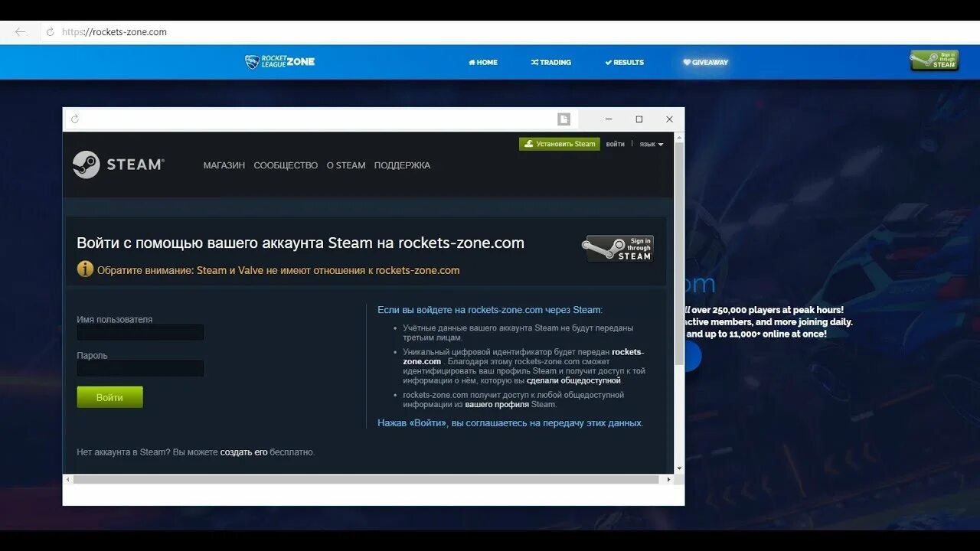Click the войти link in the top bar
Viewport: 980px width, 551px height.
(x=616, y=144)
